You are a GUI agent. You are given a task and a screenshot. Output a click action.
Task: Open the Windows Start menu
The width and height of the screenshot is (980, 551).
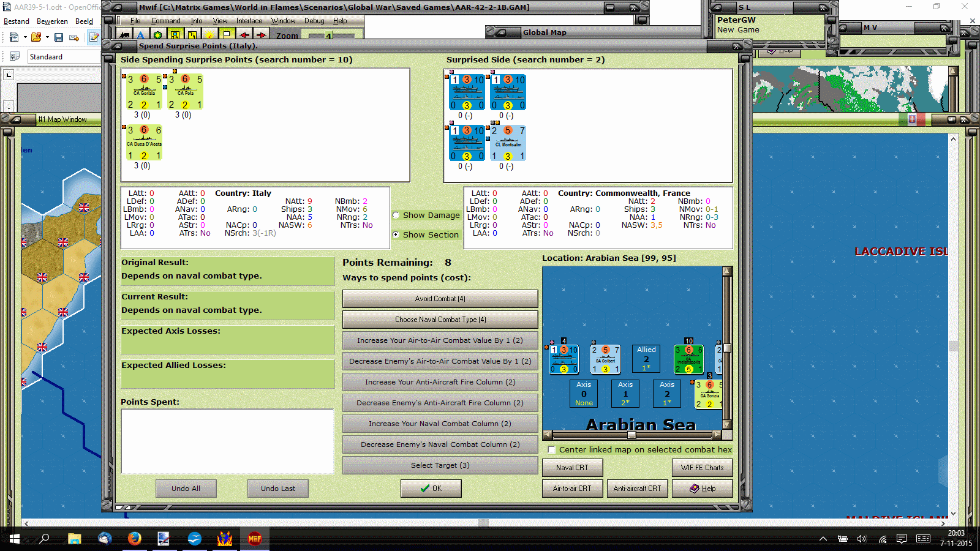click(x=15, y=539)
